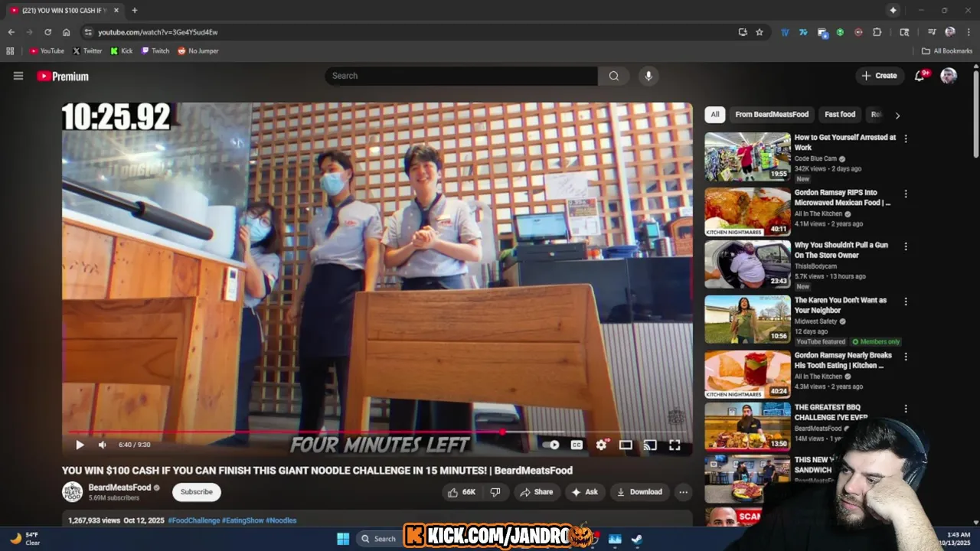Image resolution: width=980 pixels, height=551 pixels.
Task: Open new browser tab
Action: pos(135,10)
